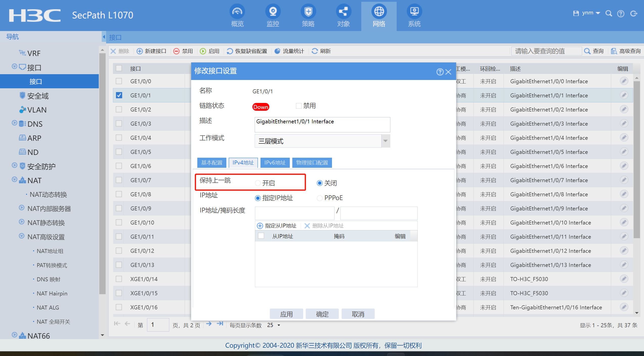Click the 应用 apply button

(x=286, y=314)
